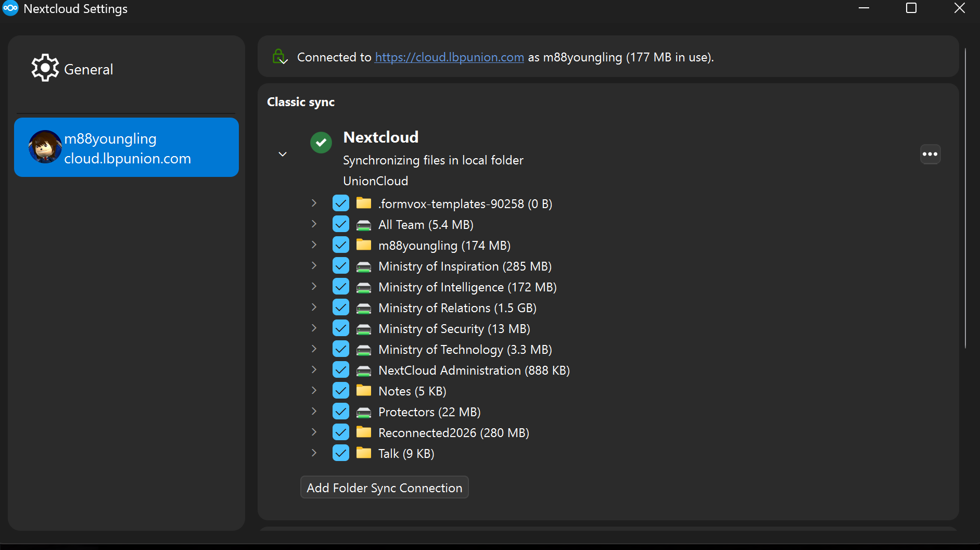Expand m88youngling (174 MB) folder

point(314,245)
